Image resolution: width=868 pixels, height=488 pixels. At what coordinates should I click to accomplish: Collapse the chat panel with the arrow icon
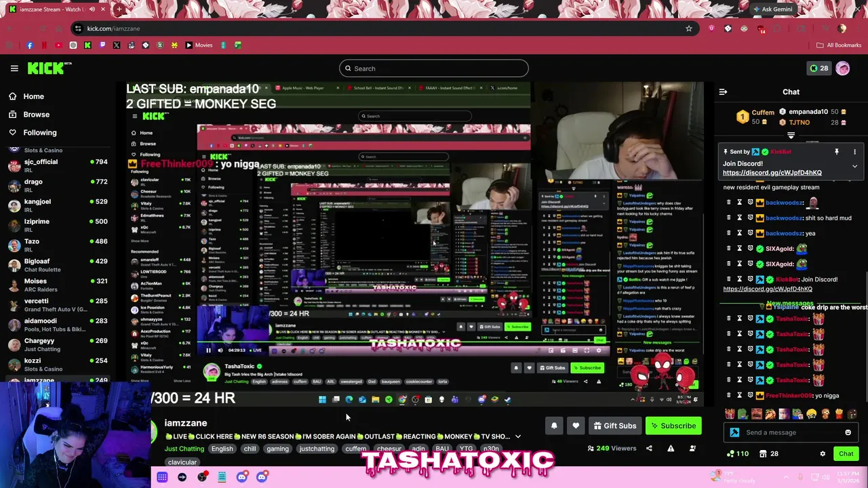(x=723, y=91)
